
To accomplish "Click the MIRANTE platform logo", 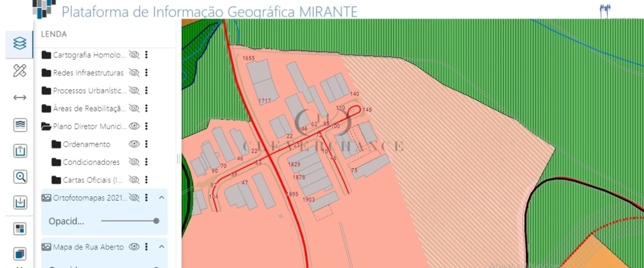I will [44, 9].
